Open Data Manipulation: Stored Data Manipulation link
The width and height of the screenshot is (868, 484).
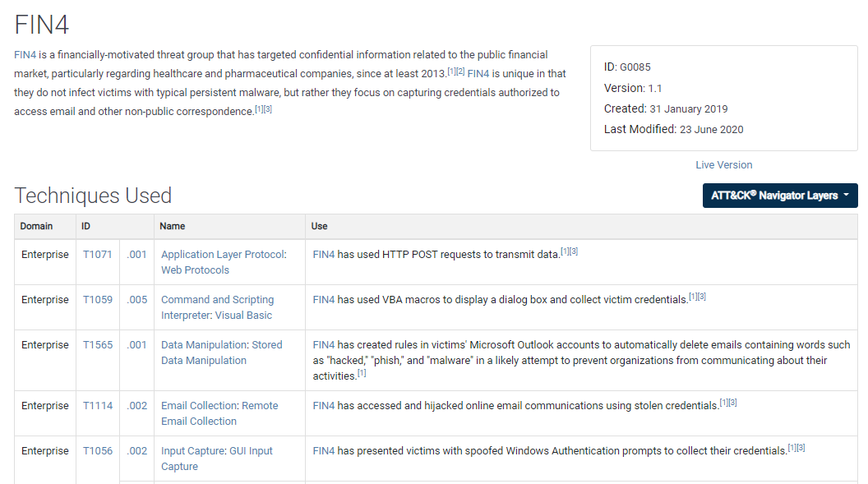pyautogui.click(x=221, y=353)
